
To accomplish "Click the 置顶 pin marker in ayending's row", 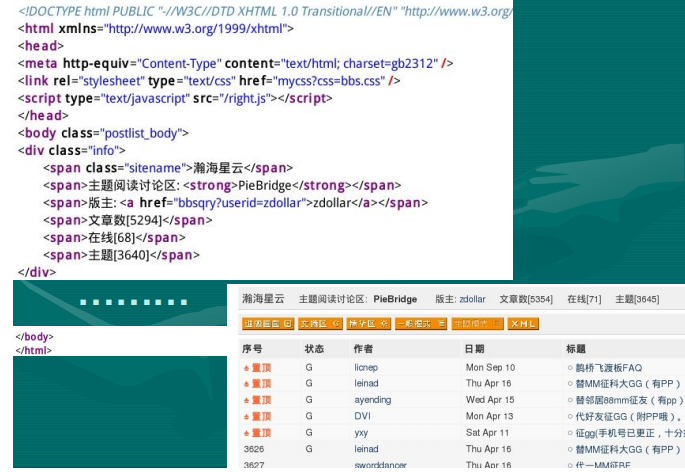I will point(257,400).
